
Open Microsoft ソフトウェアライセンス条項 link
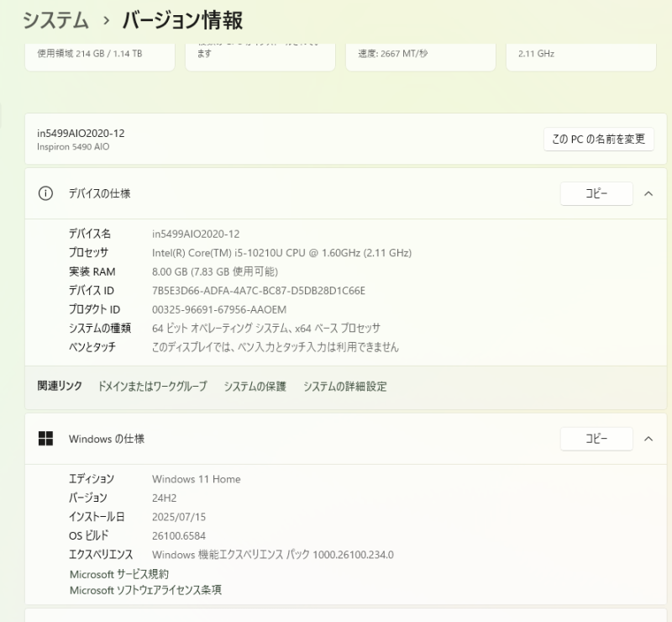[x=145, y=590]
